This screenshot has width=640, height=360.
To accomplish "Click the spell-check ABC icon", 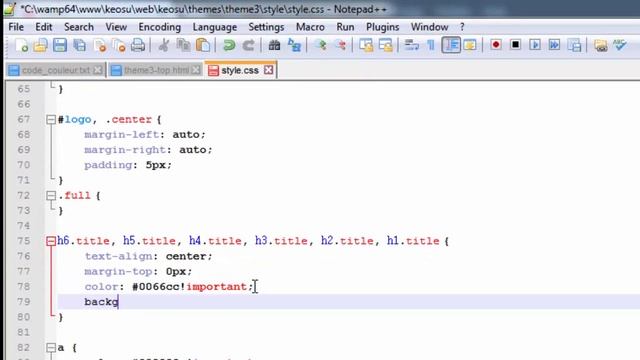I will (x=620, y=45).
